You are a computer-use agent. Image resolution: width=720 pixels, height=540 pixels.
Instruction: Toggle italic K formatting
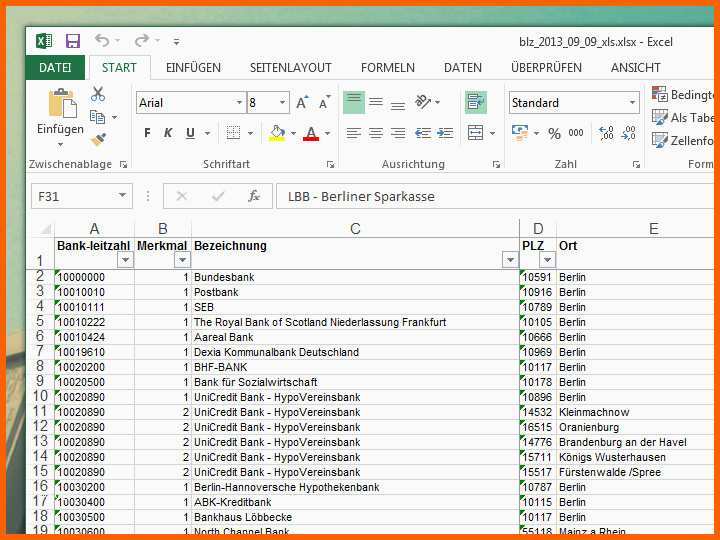168,133
